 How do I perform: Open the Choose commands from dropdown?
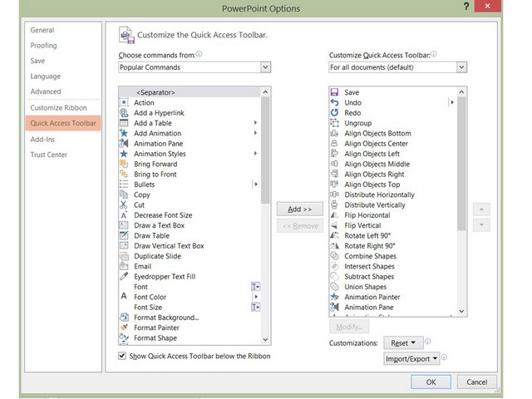[x=265, y=67]
